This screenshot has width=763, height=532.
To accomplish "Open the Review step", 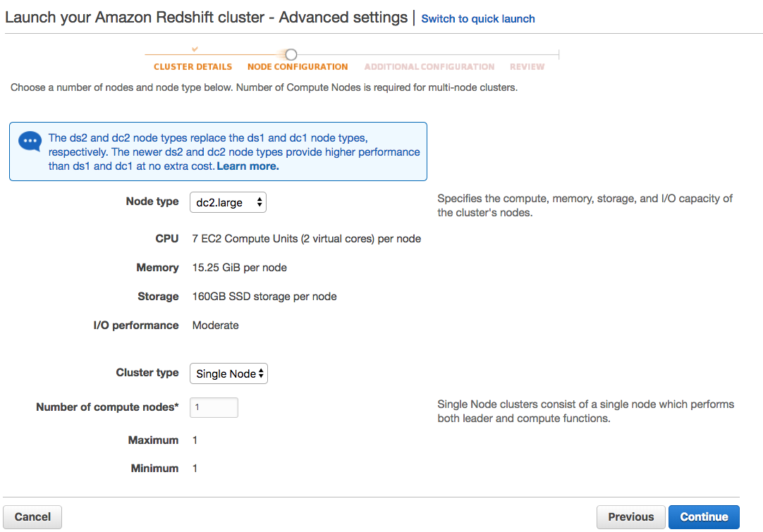I will pos(527,67).
